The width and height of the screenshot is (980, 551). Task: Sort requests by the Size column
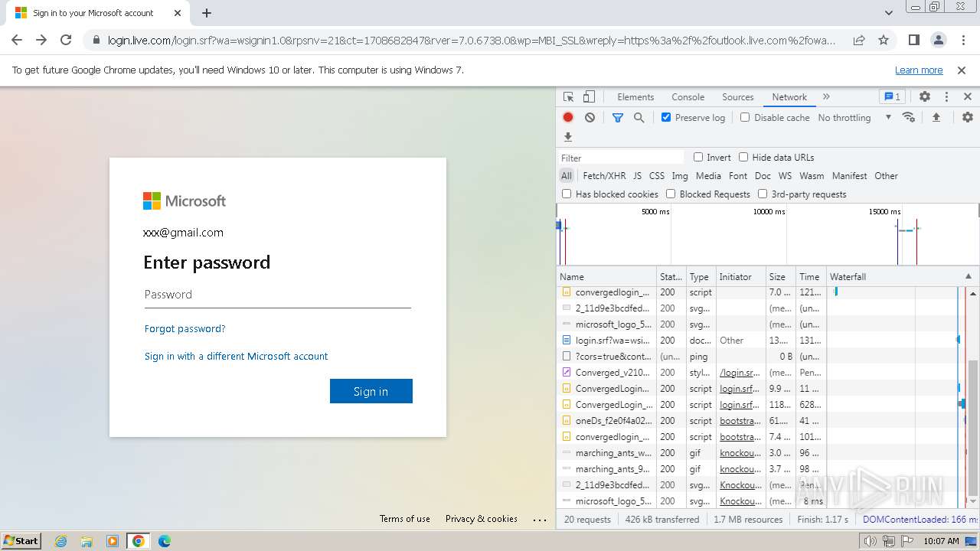(781, 276)
